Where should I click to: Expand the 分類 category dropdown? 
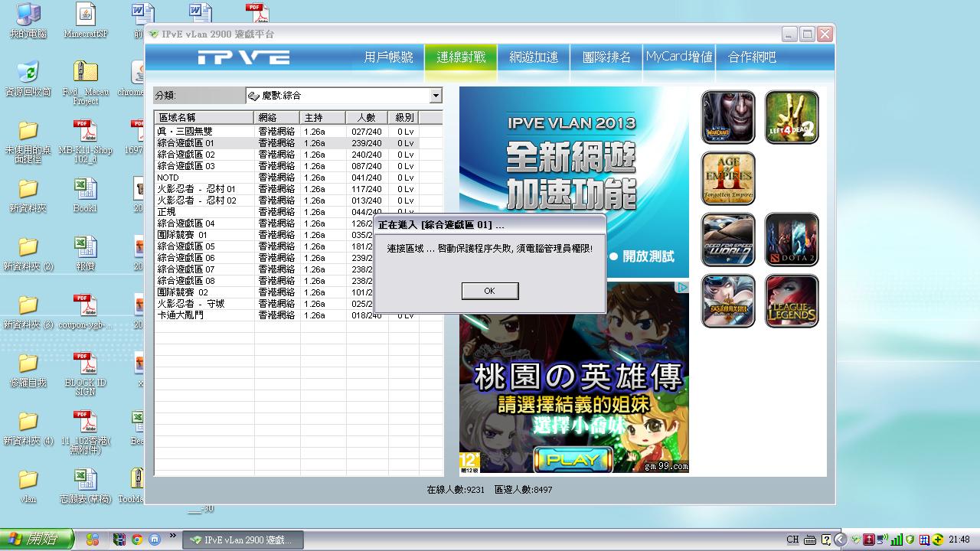436,96
